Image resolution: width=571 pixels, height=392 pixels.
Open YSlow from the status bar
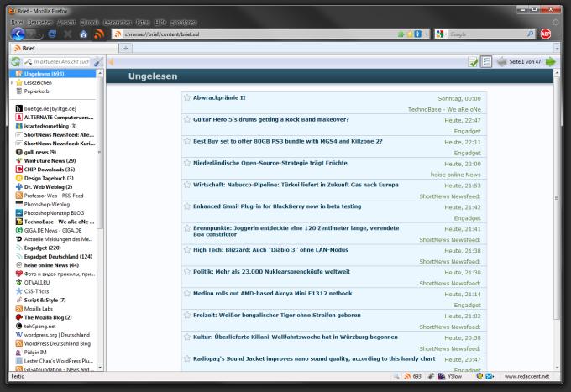tap(450, 376)
